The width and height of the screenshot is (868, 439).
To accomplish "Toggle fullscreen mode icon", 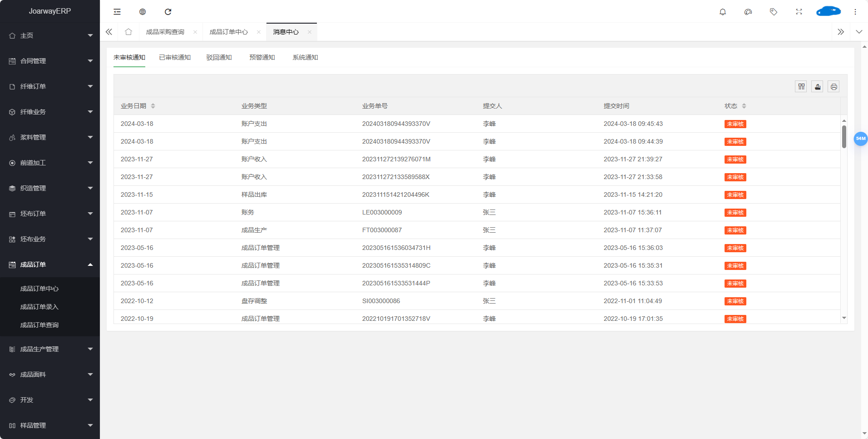I will click(x=799, y=12).
